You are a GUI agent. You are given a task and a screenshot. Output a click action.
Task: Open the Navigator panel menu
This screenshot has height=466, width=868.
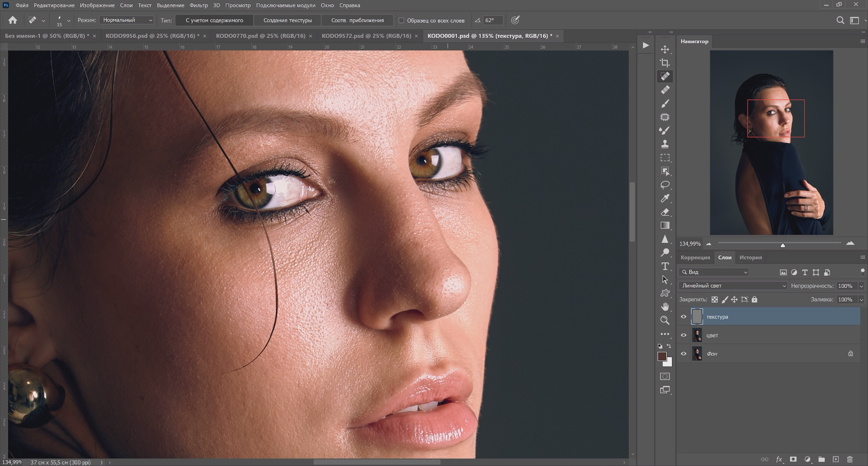(x=863, y=41)
